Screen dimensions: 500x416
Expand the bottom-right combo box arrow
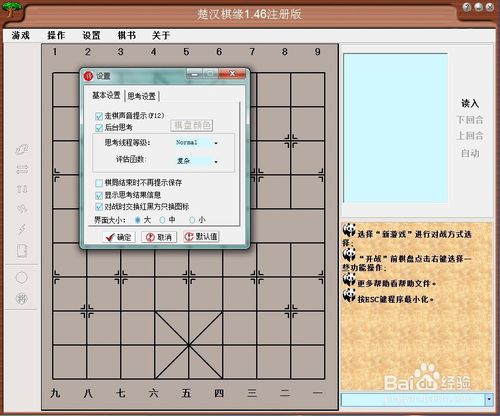489,399
